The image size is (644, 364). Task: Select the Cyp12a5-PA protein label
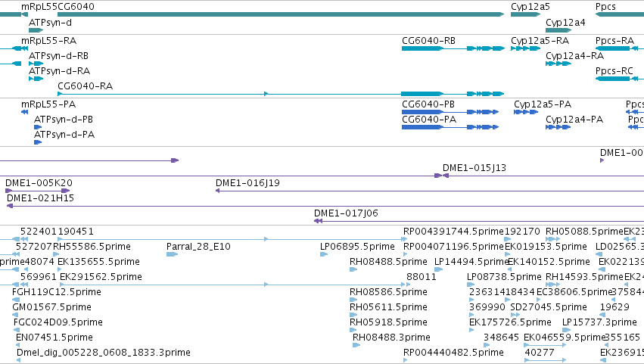click(x=543, y=104)
